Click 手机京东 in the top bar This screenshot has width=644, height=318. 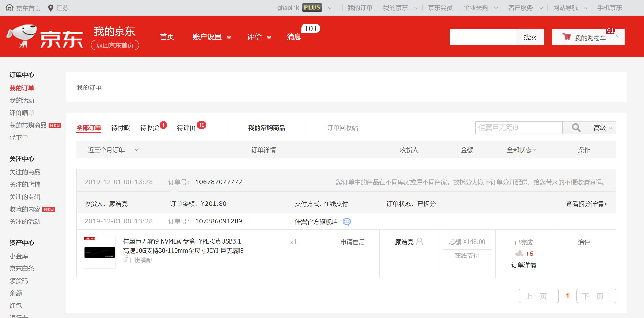pos(610,8)
